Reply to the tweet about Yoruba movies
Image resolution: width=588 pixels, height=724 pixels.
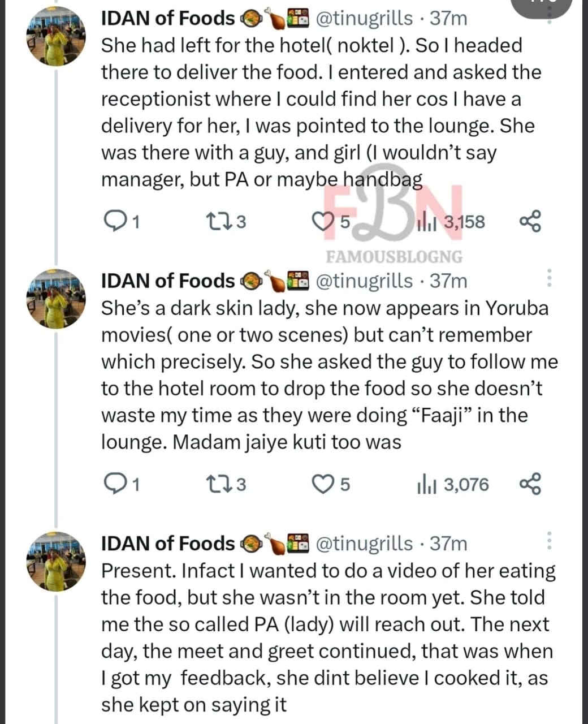click(116, 484)
